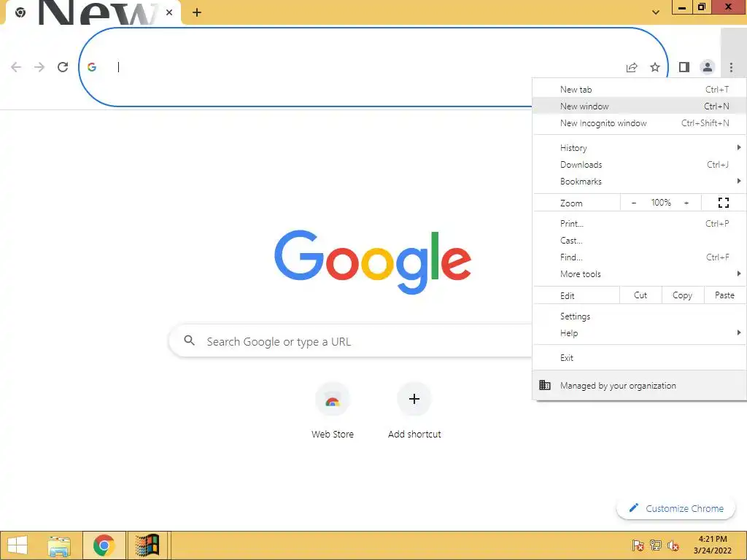The height and width of the screenshot is (560, 747).
Task: Click the Google logo
Action: [x=373, y=262]
